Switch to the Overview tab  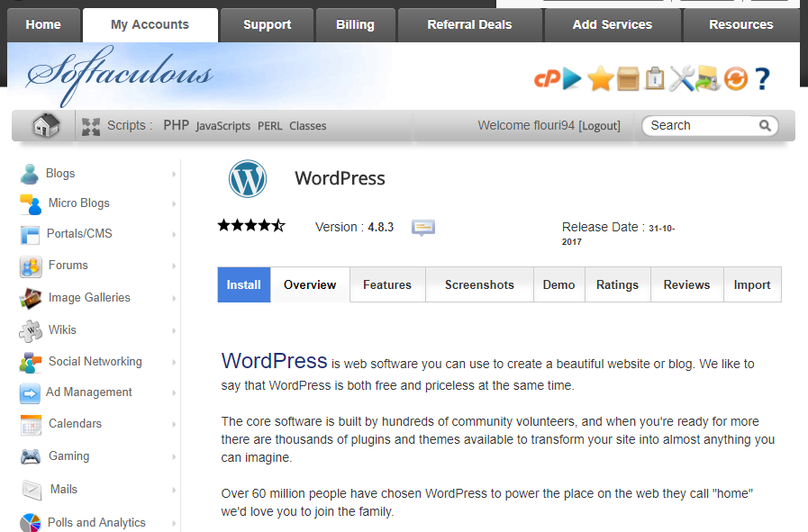[x=310, y=284]
